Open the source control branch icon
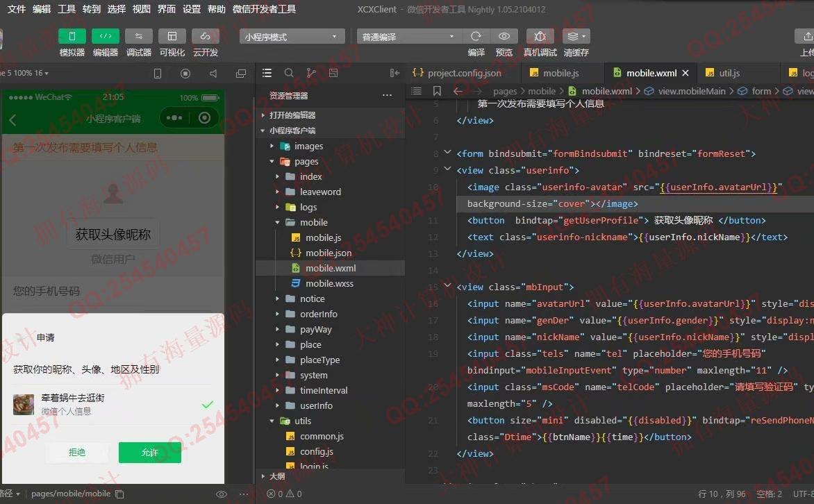Screen dimensions: 814x504 point(311,73)
